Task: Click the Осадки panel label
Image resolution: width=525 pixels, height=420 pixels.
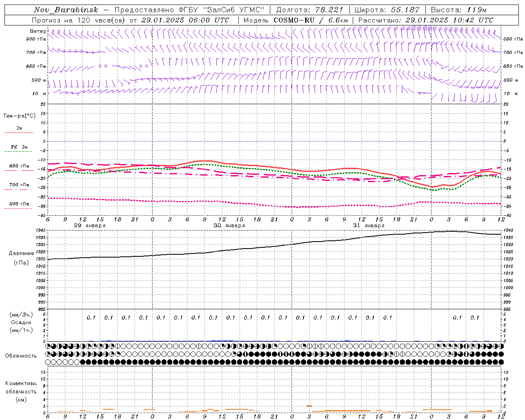Action: pyautogui.click(x=21, y=322)
